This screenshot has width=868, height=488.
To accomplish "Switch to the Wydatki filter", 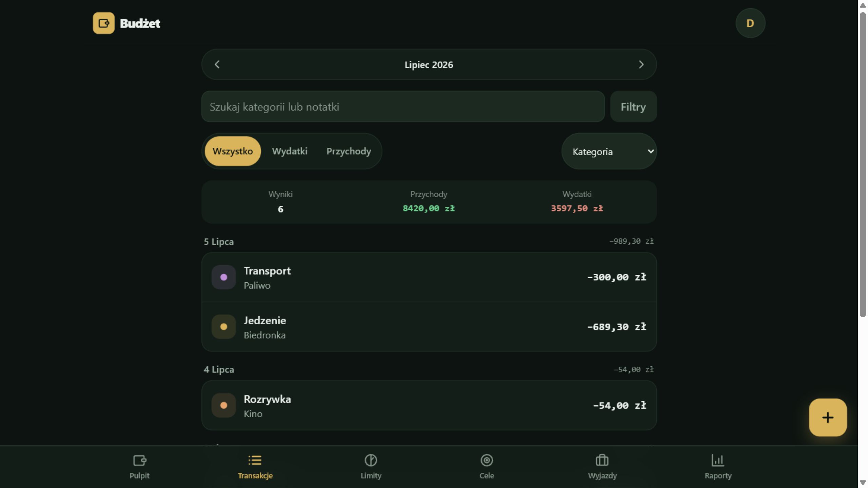I will (x=290, y=151).
